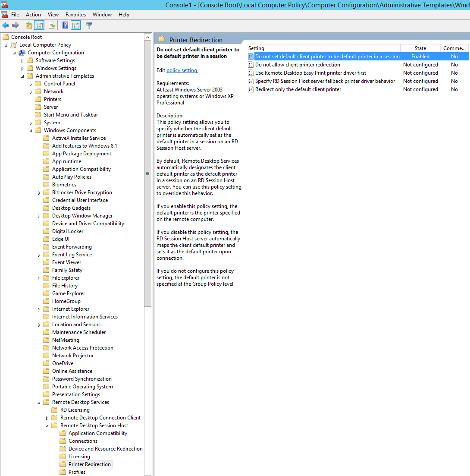Open the Window menu
This screenshot has width=470, height=476.
click(x=102, y=15)
